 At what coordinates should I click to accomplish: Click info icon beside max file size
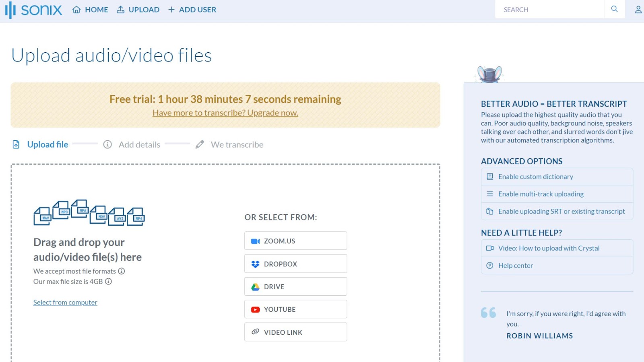(108, 282)
